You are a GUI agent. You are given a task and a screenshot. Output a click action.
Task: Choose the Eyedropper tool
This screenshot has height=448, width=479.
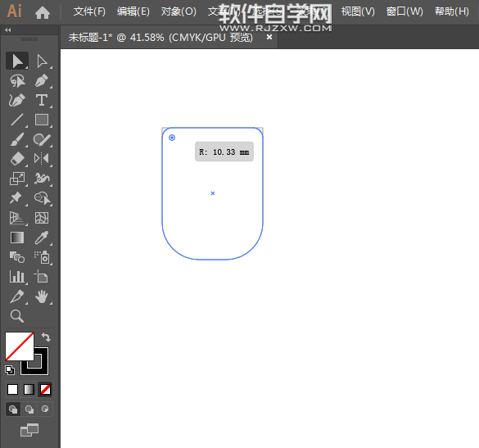click(42, 238)
